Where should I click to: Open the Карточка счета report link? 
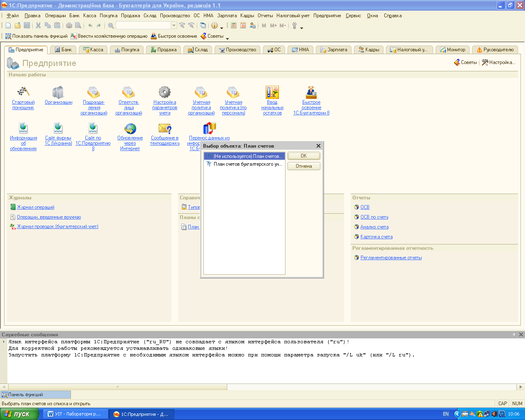pos(377,237)
